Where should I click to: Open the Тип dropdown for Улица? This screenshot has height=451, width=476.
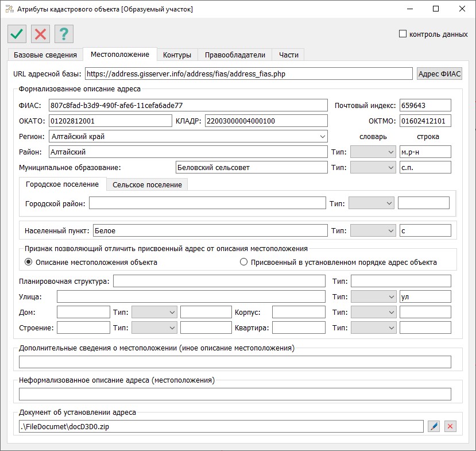(372, 296)
